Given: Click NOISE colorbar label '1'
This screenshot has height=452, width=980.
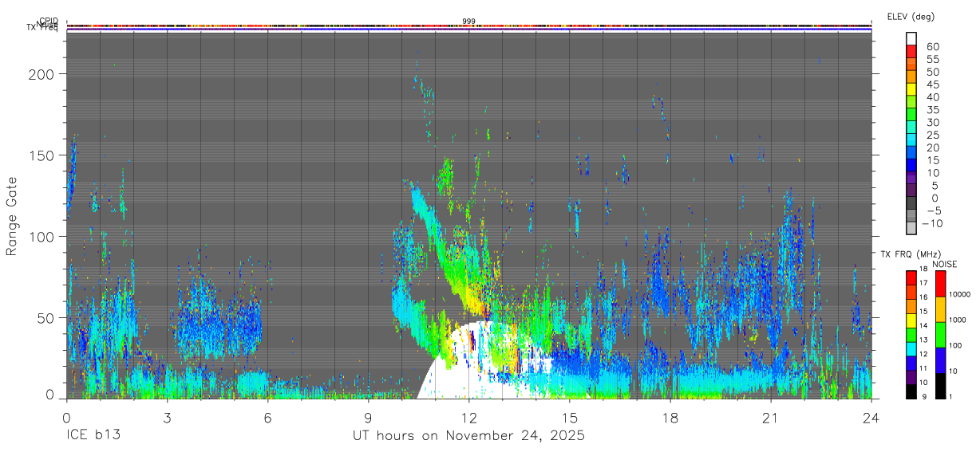Looking at the screenshot, I should [x=952, y=396].
